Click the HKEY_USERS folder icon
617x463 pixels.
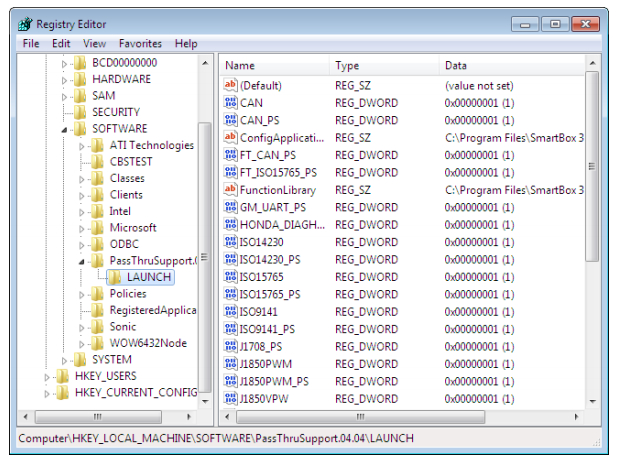62,376
